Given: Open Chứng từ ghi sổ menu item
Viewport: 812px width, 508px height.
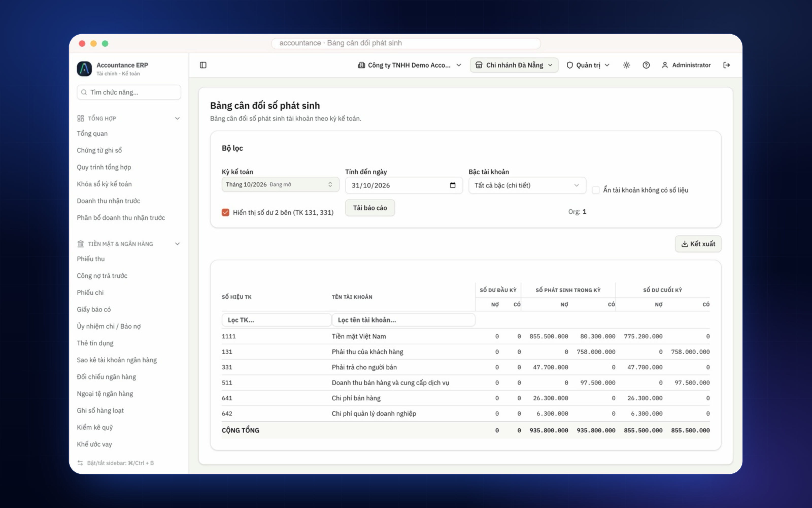Looking at the screenshot, I should click(99, 150).
